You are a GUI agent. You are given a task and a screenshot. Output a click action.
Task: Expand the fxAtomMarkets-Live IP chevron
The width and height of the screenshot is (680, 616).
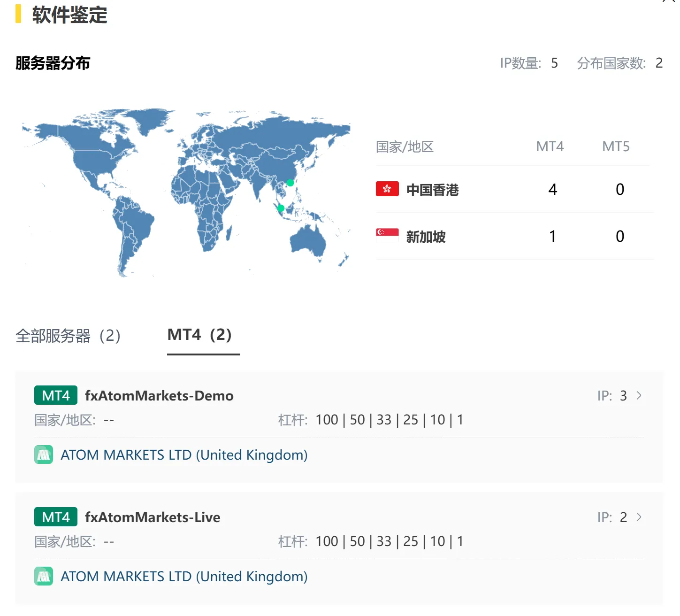click(x=639, y=517)
